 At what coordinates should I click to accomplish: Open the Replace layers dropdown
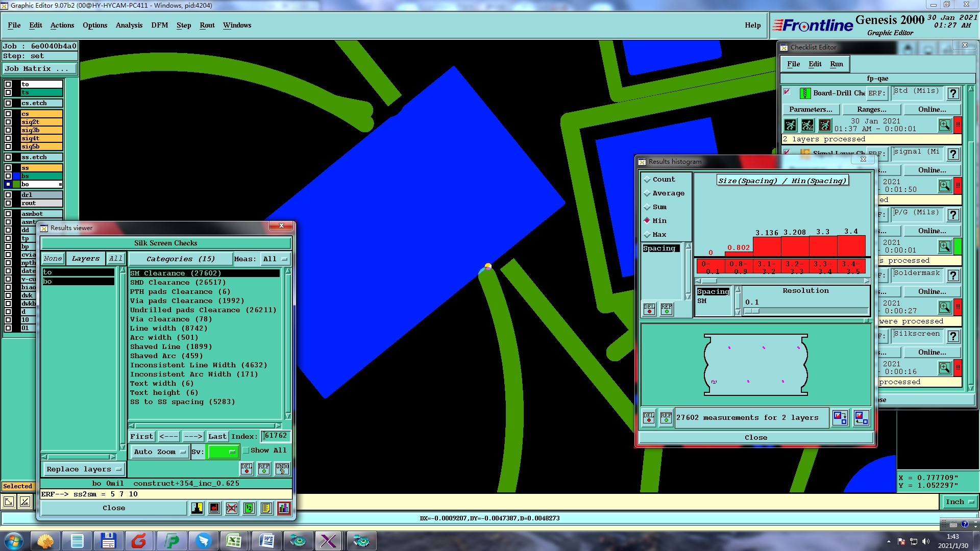tap(84, 469)
